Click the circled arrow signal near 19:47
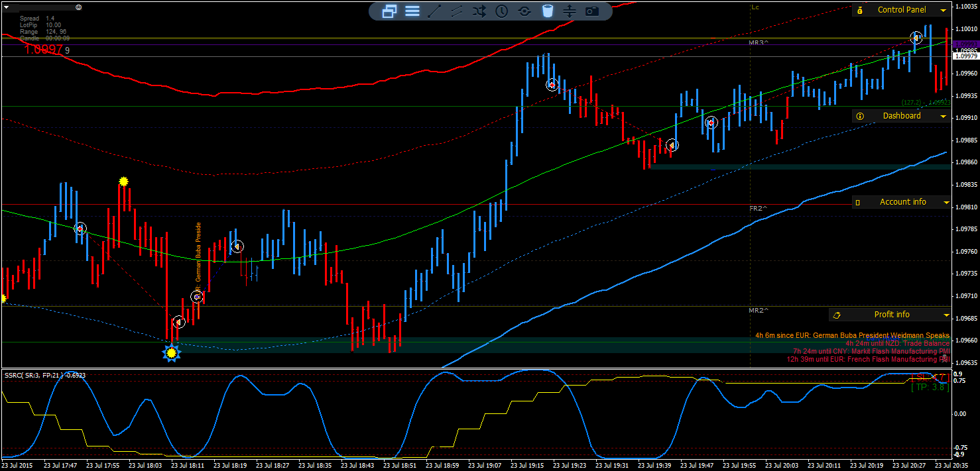The height and width of the screenshot is (471, 980). click(672, 145)
